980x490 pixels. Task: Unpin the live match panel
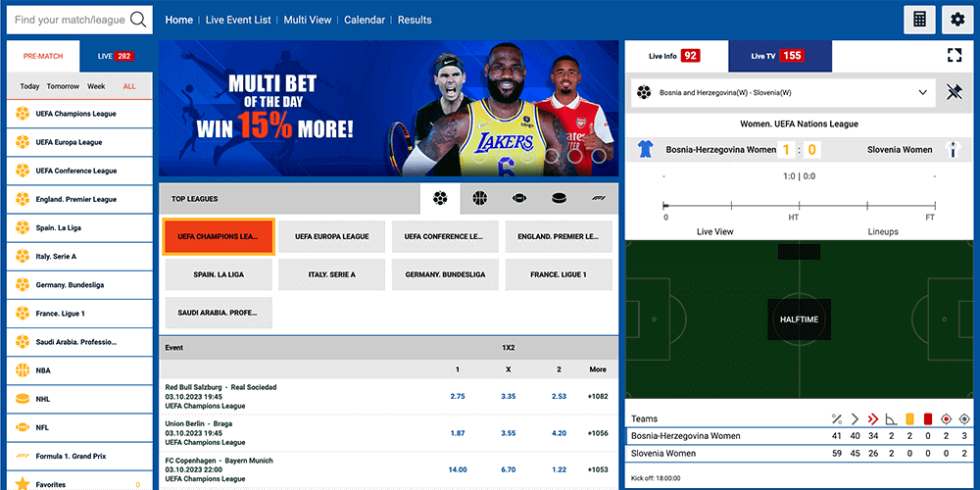(x=954, y=92)
